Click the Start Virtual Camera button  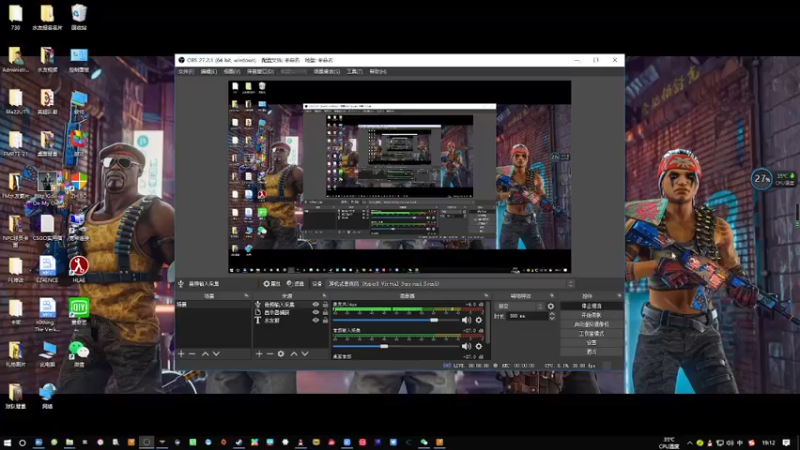pyautogui.click(x=591, y=324)
